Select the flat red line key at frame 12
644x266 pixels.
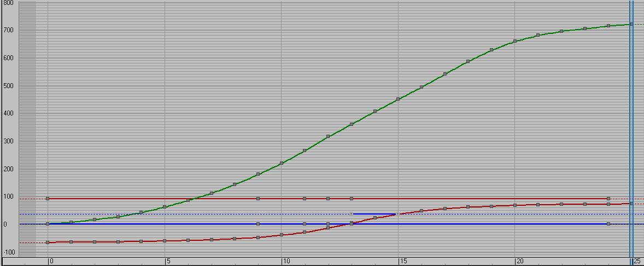coord(328,199)
